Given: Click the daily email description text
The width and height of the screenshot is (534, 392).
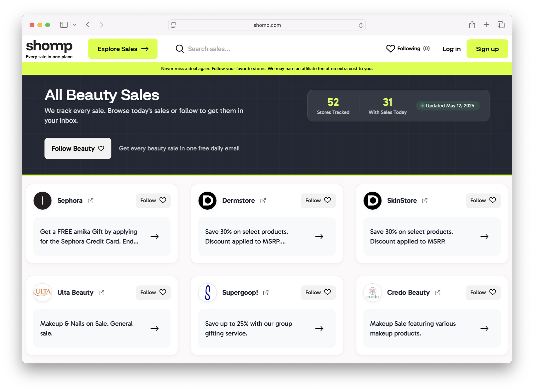Looking at the screenshot, I should (179, 148).
